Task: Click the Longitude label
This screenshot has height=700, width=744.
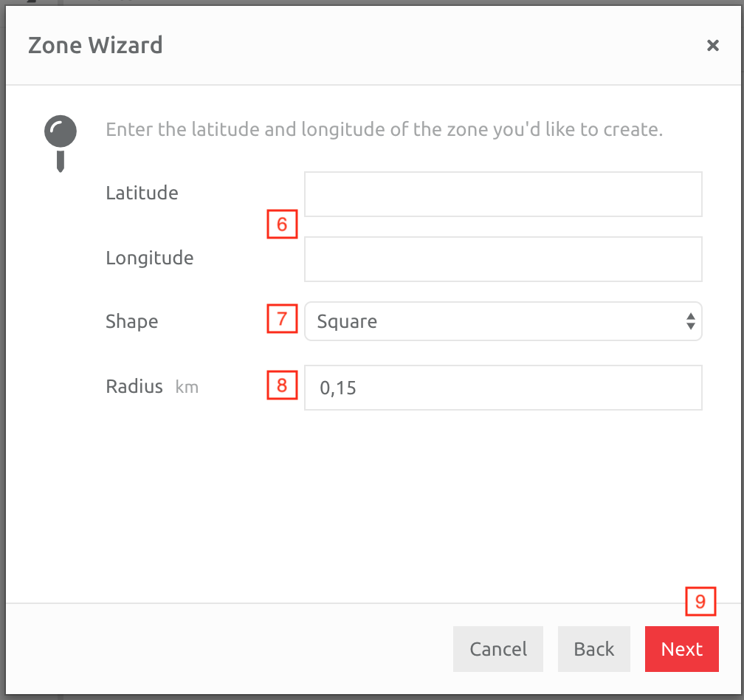Action: point(149,258)
